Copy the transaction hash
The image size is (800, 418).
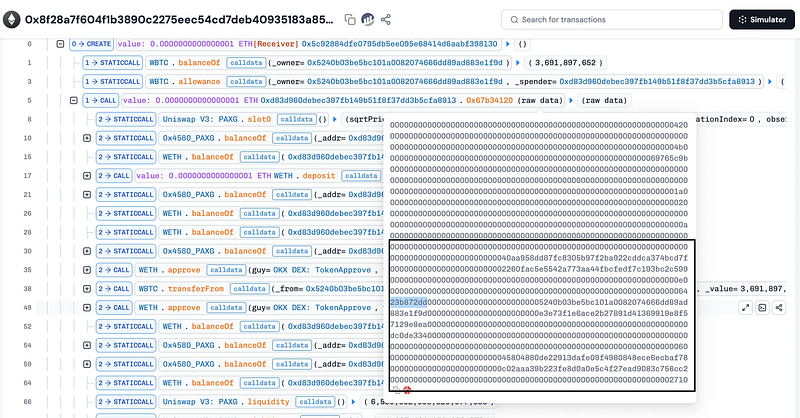point(350,19)
